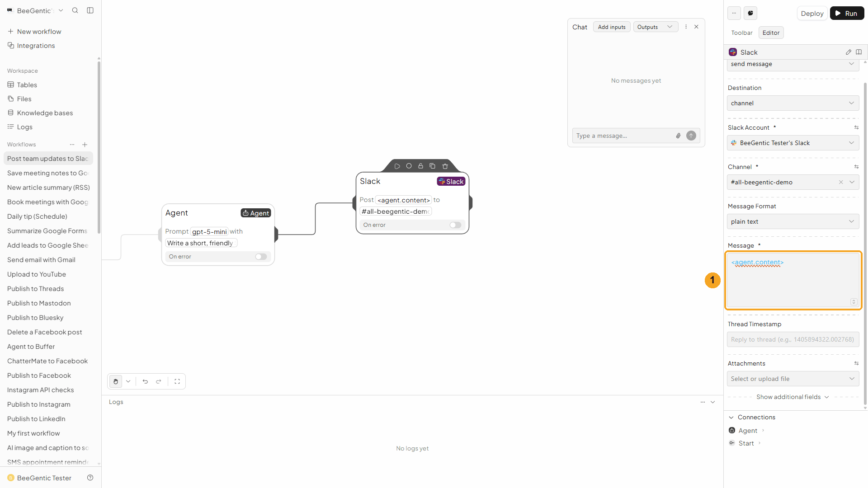
Task: Toggle On error switch on Slack node
Action: tap(455, 225)
